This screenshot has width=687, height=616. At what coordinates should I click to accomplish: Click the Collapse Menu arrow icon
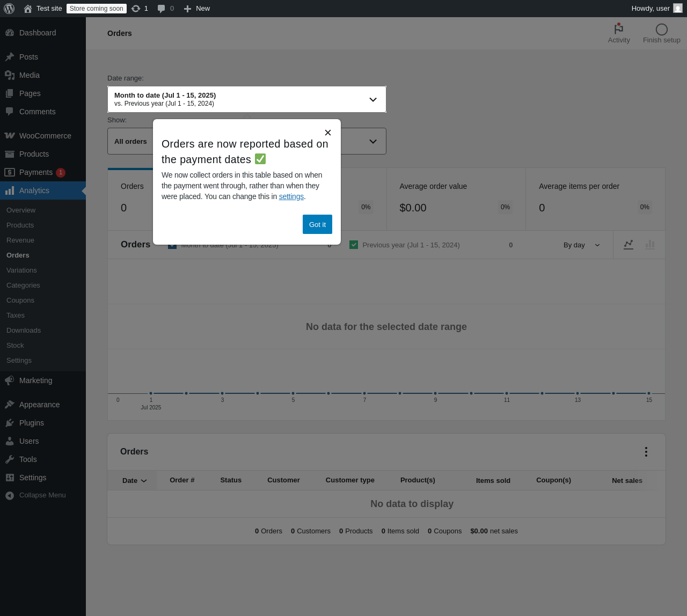10,495
